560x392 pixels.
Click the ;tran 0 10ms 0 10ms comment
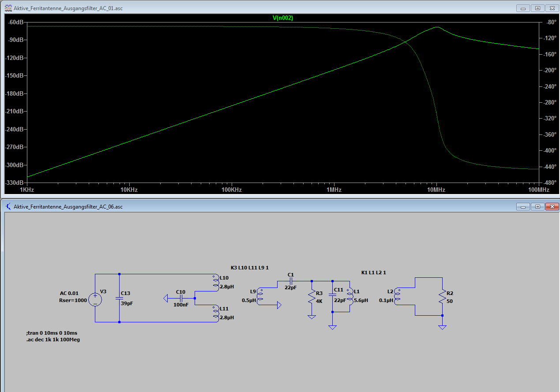click(x=52, y=332)
